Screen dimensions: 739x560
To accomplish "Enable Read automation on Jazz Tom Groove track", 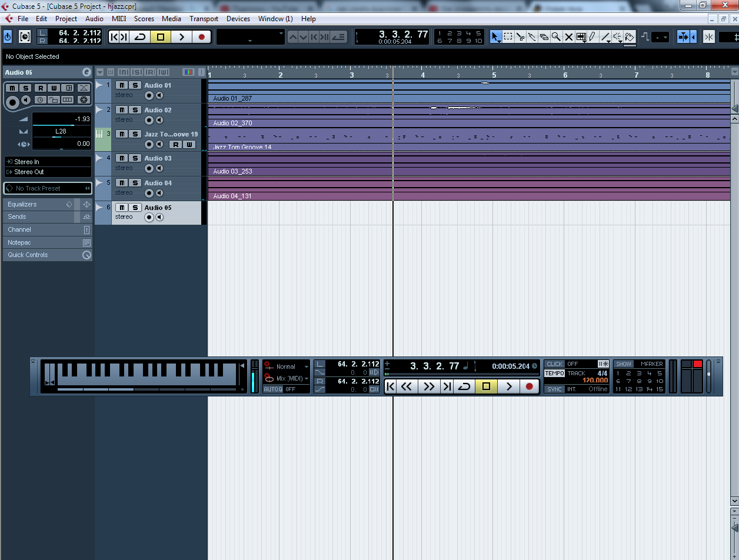I will (175, 144).
